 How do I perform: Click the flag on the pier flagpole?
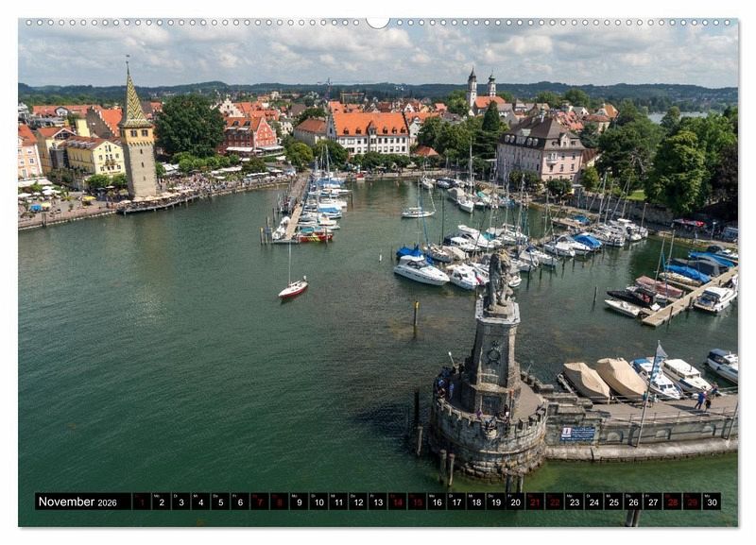(660, 352)
